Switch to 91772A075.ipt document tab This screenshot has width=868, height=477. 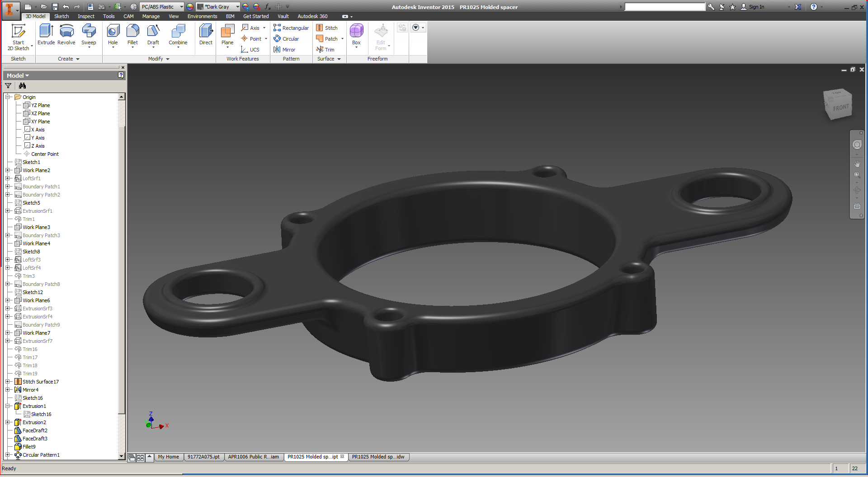pos(203,457)
